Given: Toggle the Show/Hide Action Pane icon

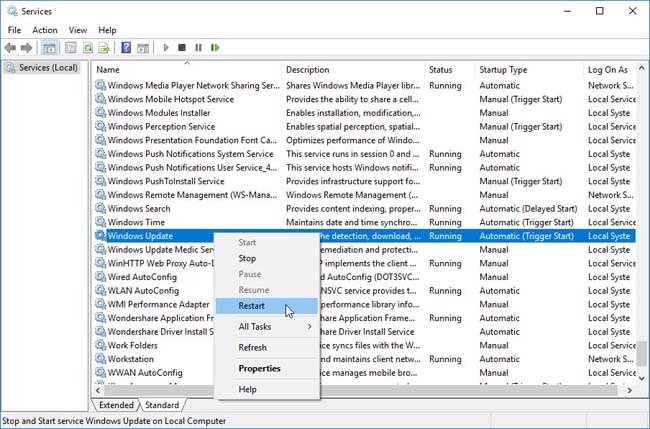Looking at the screenshot, I should 143,48.
